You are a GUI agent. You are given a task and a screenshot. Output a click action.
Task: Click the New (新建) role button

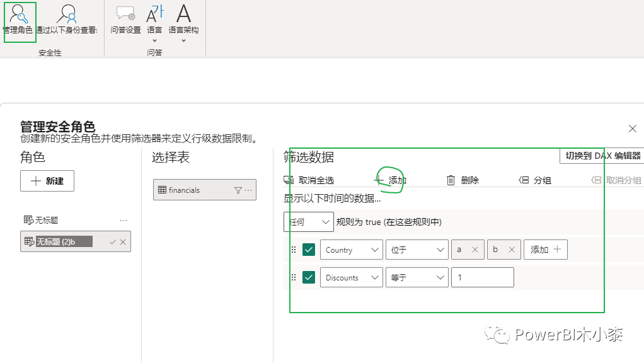(x=47, y=181)
